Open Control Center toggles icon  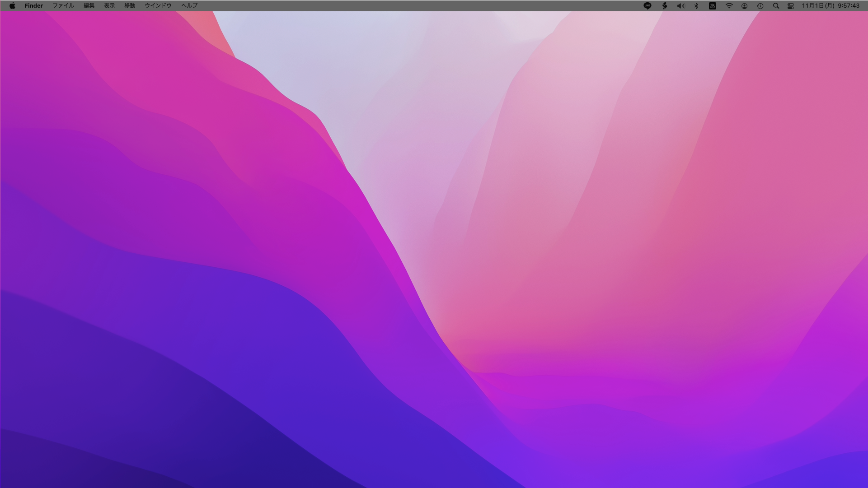pos(791,6)
